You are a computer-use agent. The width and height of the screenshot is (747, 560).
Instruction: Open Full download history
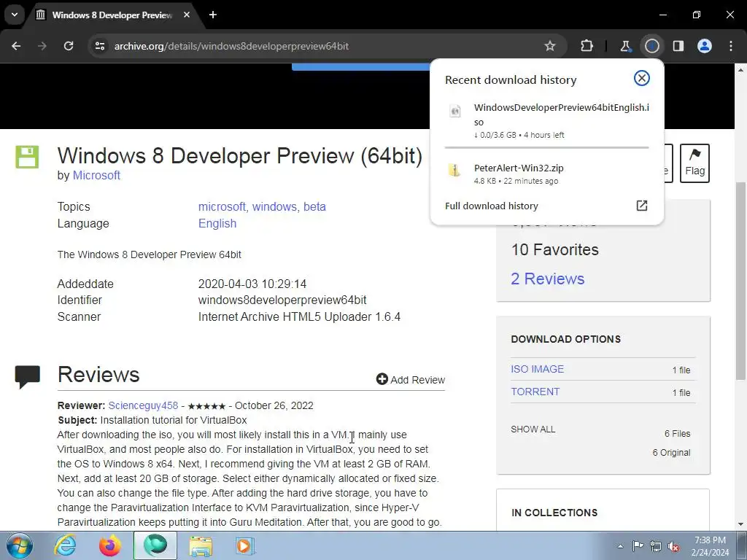click(491, 206)
